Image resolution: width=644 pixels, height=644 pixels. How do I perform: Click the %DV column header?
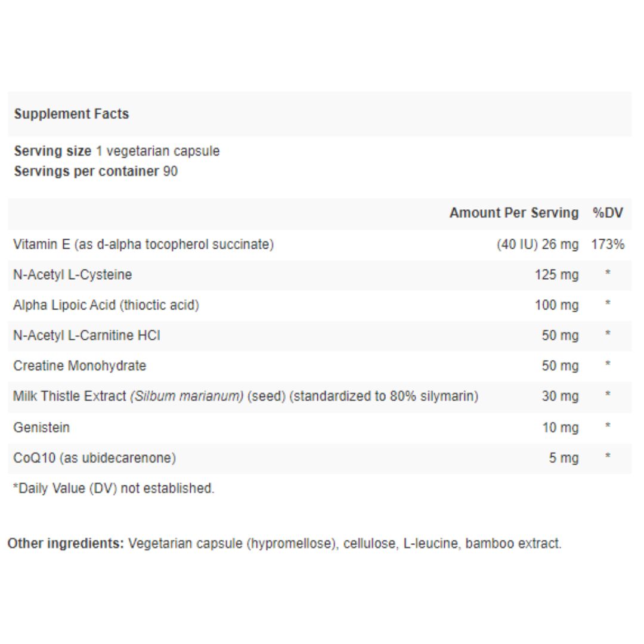(x=608, y=213)
